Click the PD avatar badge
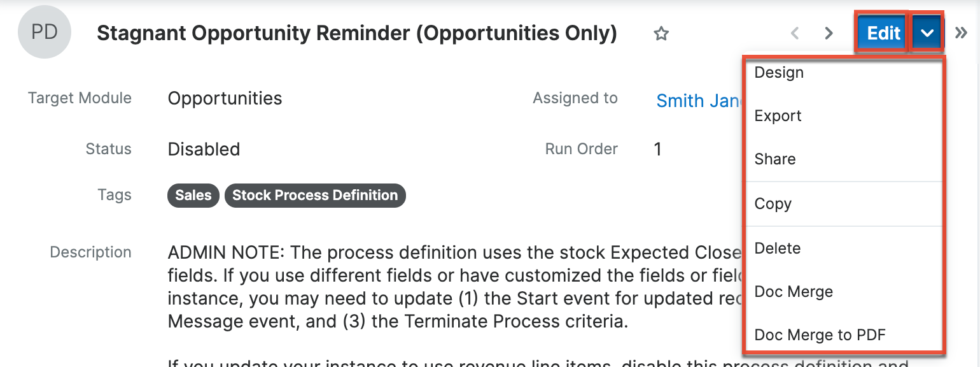Image resolution: width=980 pixels, height=367 pixels. tap(45, 33)
